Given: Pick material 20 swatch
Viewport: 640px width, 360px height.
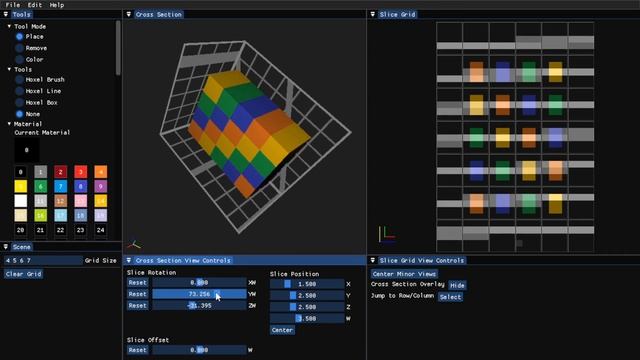Looking at the screenshot, I should (20, 230).
